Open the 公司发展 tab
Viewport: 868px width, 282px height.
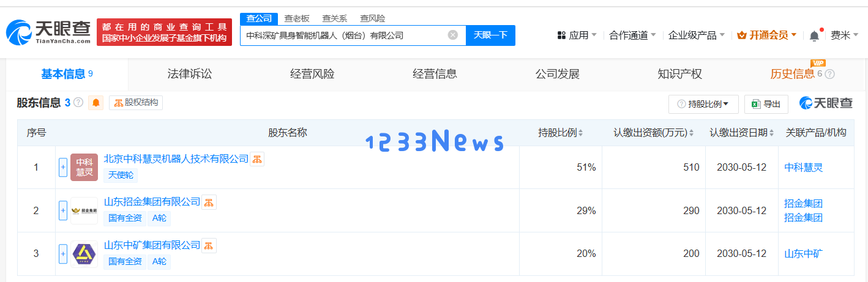557,74
